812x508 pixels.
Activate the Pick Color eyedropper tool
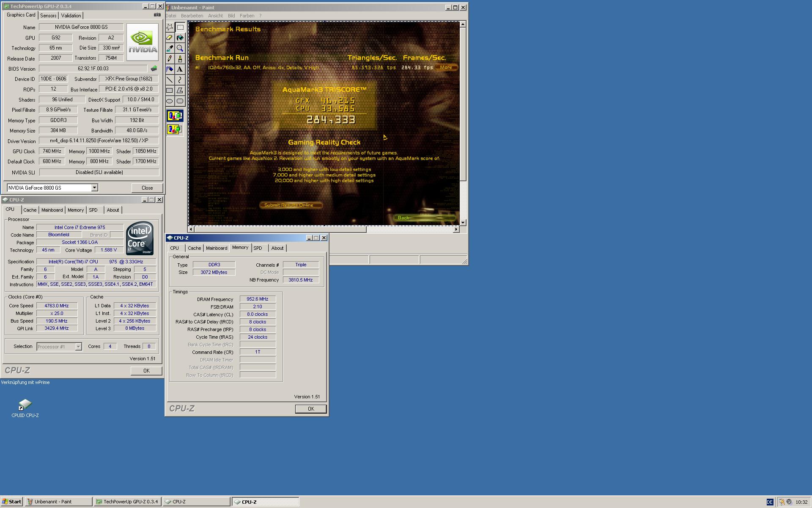(x=170, y=48)
